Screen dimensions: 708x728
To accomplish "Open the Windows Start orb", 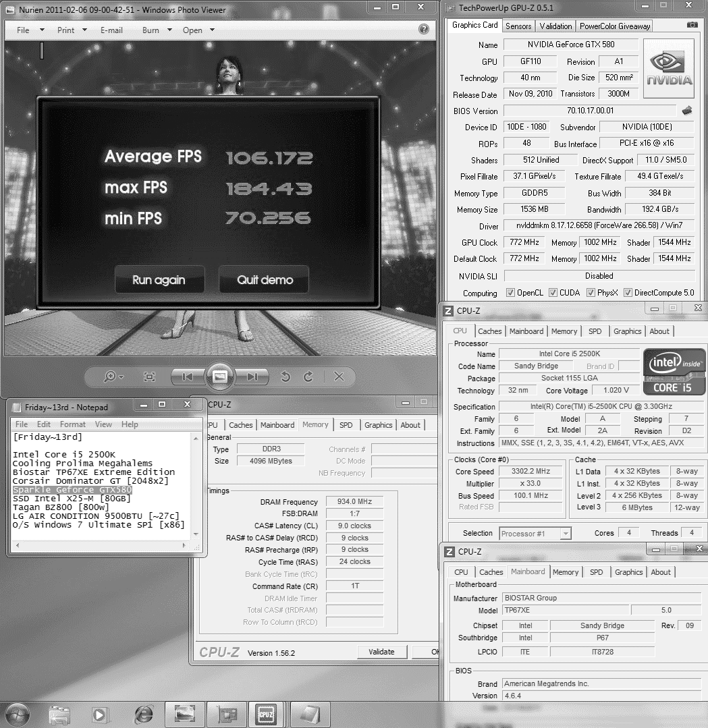I will point(16,715).
